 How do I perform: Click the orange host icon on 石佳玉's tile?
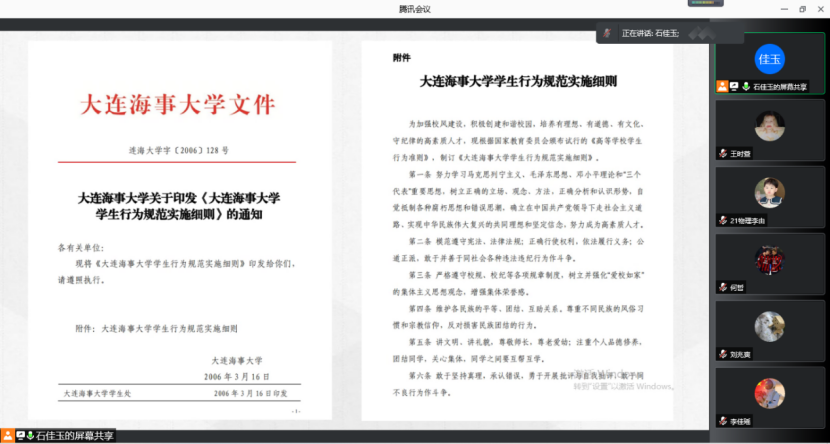coord(722,87)
